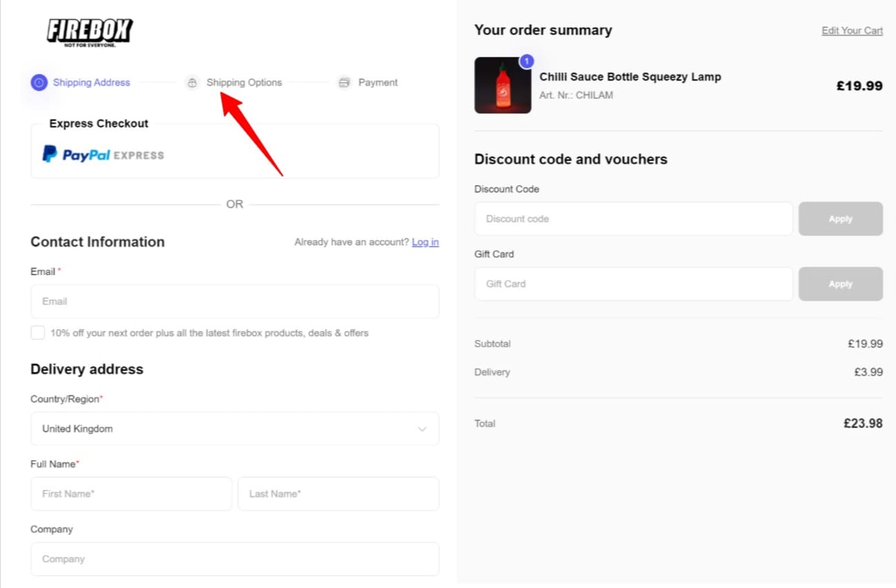Go to the Shipping Options step
The height and width of the screenshot is (588, 896).
(244, 82)
